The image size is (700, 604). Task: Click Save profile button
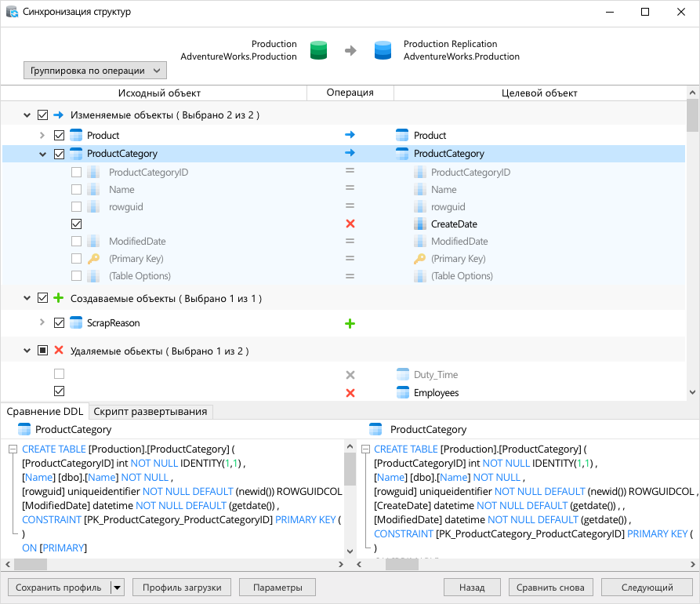[x=59, y=588]
